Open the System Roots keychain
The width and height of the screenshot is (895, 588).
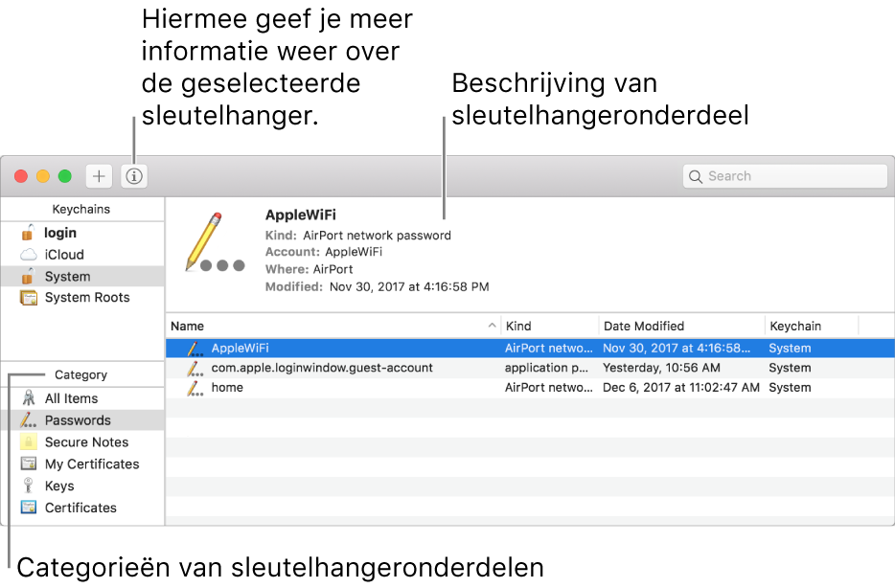[87, 298]
